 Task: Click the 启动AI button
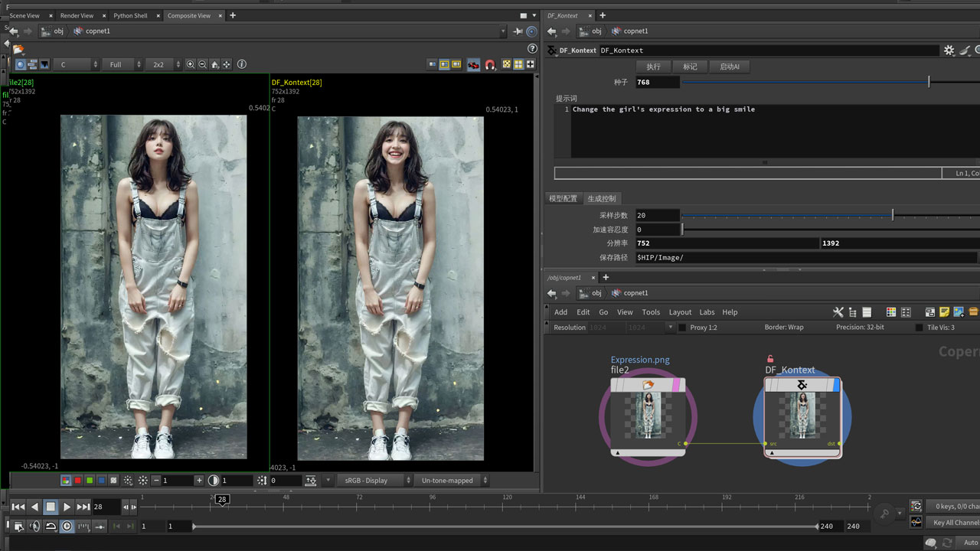pyautogui.click(x=729, y=67)
